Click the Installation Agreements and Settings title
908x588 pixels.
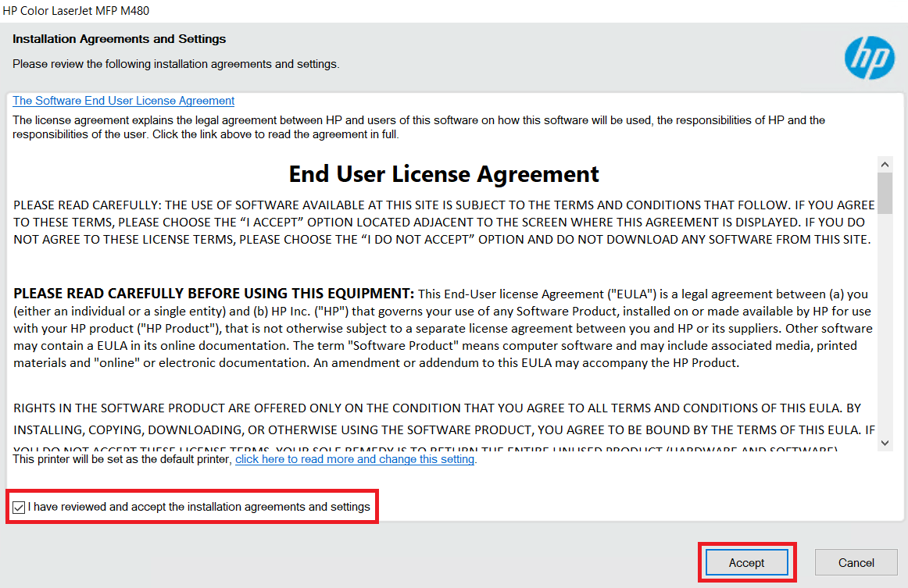point(120,39)
